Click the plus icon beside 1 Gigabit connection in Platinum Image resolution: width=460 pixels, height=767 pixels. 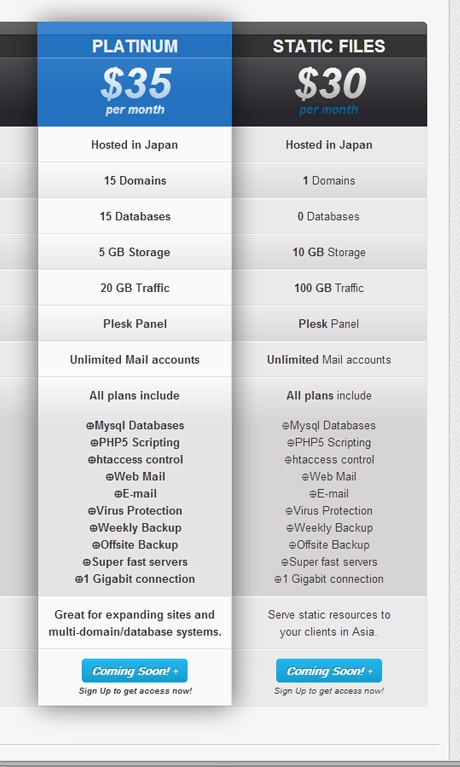[x=79, y=580]
